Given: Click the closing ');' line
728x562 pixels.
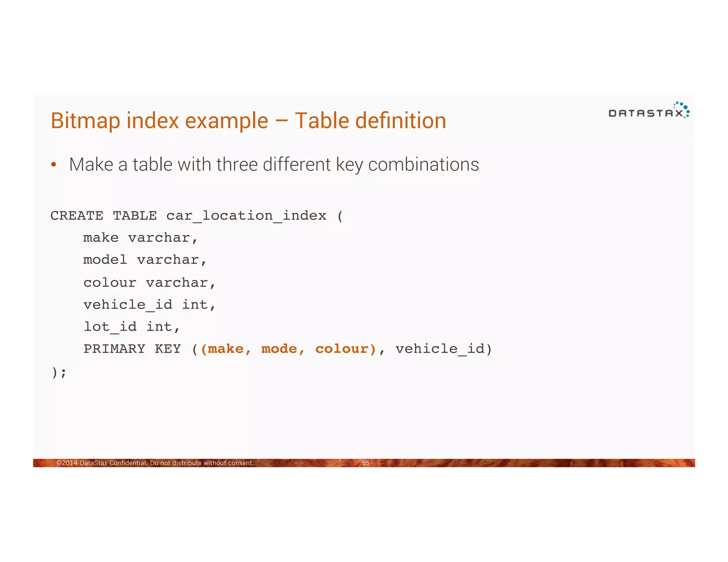Looking at the screenshot, I should tap(59, 373).
